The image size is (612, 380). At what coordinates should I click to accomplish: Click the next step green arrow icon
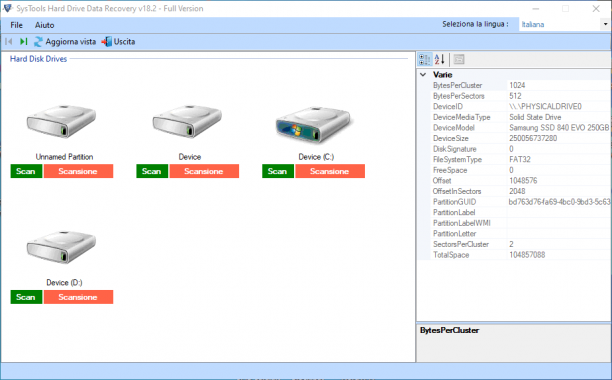(23, 41)
